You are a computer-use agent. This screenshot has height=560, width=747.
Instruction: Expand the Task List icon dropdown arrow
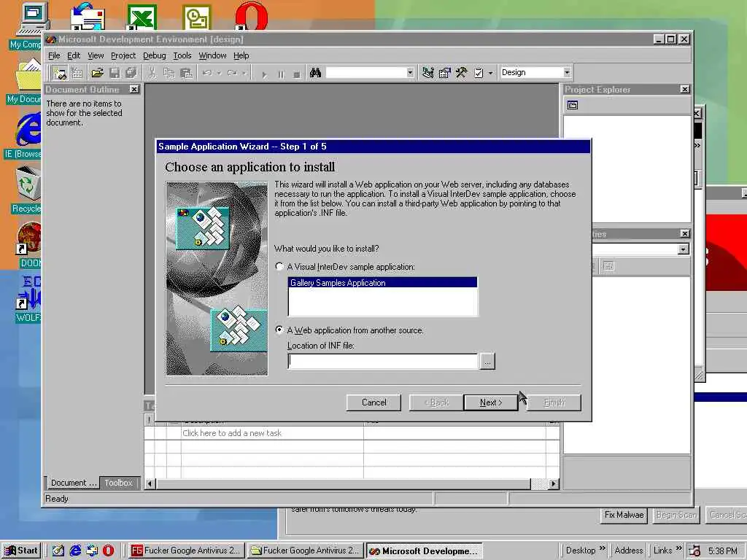point(490,74)
